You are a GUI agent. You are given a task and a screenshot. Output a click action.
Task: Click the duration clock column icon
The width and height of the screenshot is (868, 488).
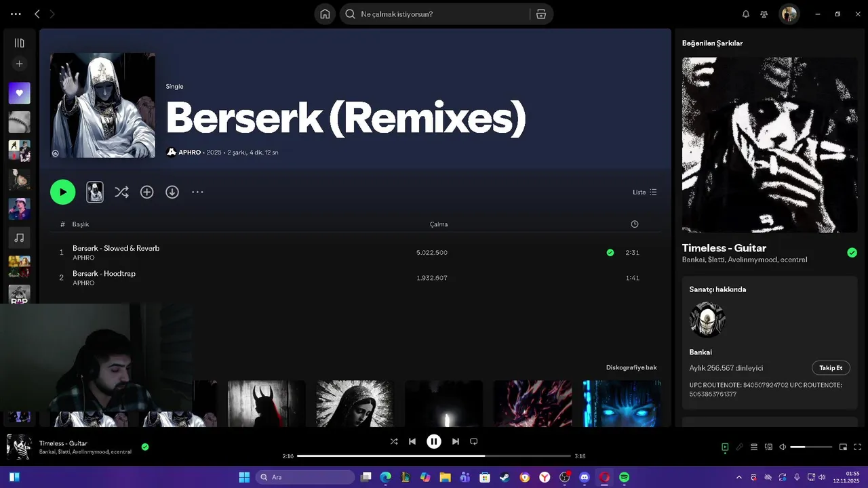(634, 224)
